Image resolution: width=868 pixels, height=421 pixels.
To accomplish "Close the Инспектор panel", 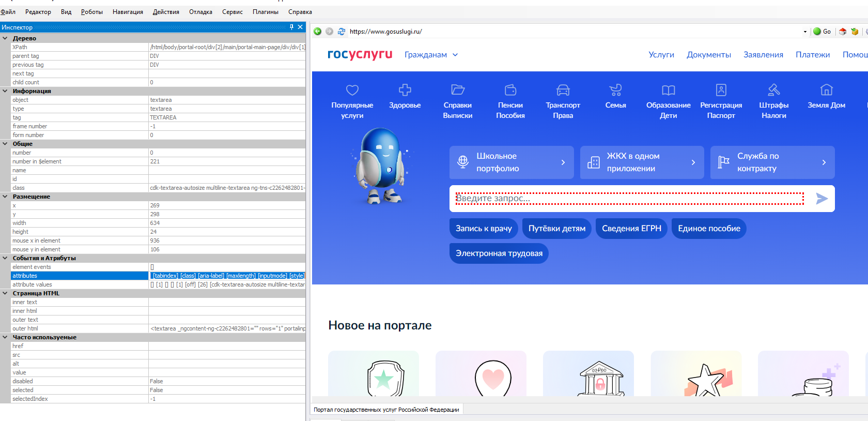I will tap(300, 27).
